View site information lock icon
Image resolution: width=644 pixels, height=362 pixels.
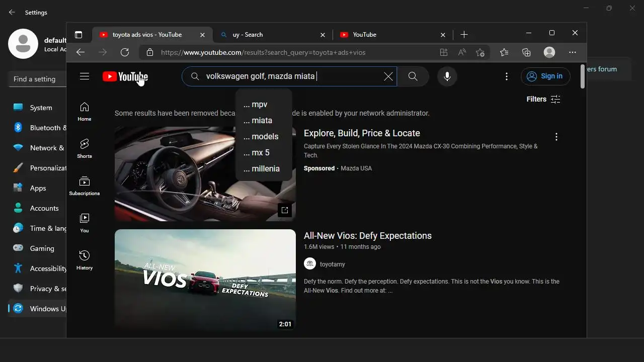149,52
